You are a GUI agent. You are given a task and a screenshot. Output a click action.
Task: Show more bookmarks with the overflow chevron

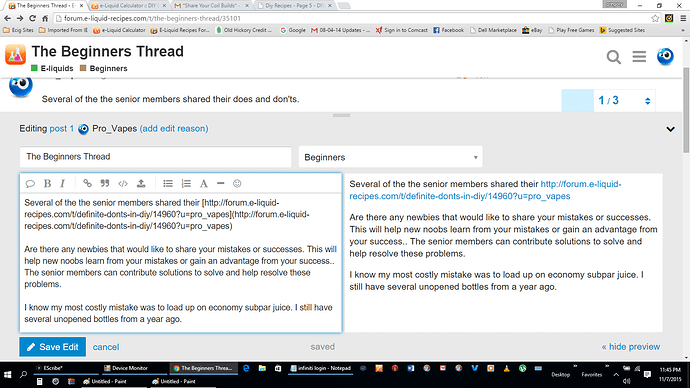683,30
